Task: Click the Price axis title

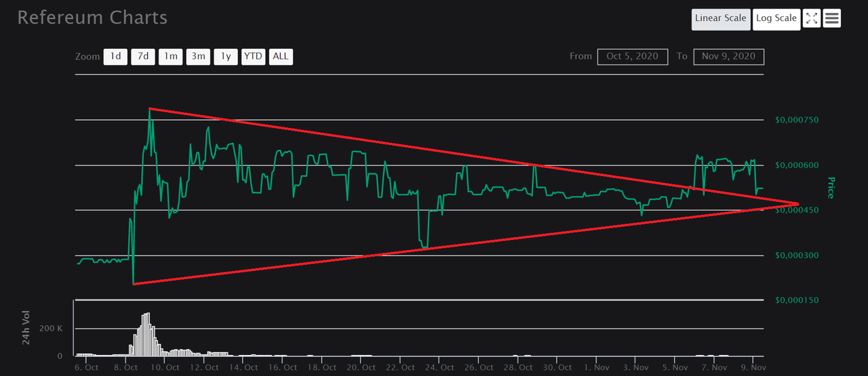Action: click(x=831, y=188)
